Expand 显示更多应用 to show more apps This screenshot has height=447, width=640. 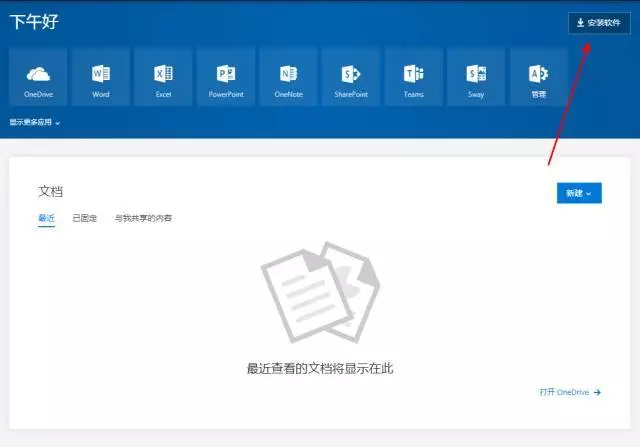35,122
